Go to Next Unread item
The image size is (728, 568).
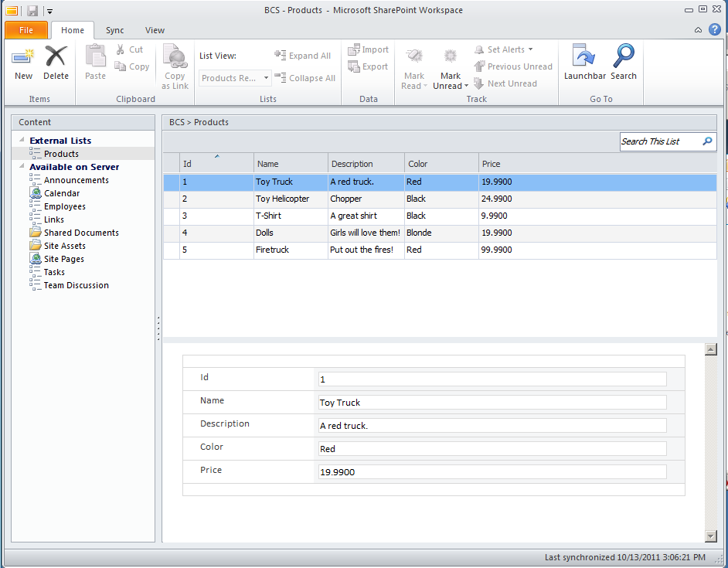505,83
